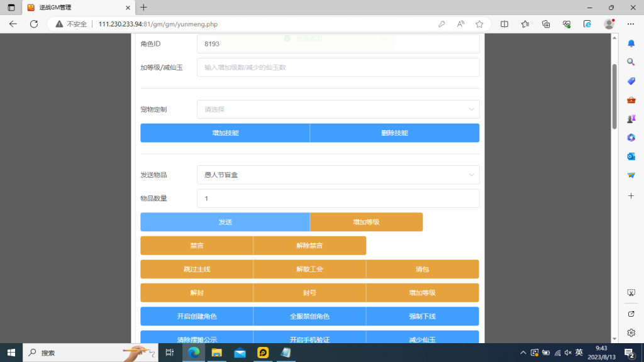Open the Tools toolbox icon in sidebar
644x362 pixels.
pyautogui.click(x=631, y=99)
